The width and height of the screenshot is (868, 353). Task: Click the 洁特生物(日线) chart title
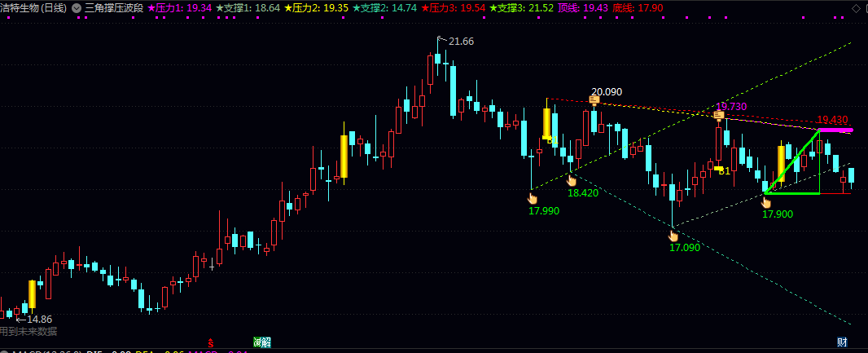[33, 8]
